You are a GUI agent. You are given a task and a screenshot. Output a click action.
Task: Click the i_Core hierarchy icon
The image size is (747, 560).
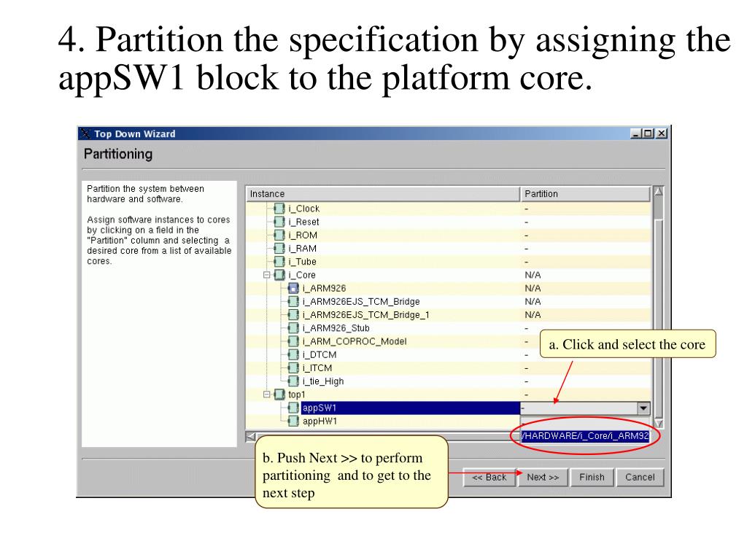279,275
